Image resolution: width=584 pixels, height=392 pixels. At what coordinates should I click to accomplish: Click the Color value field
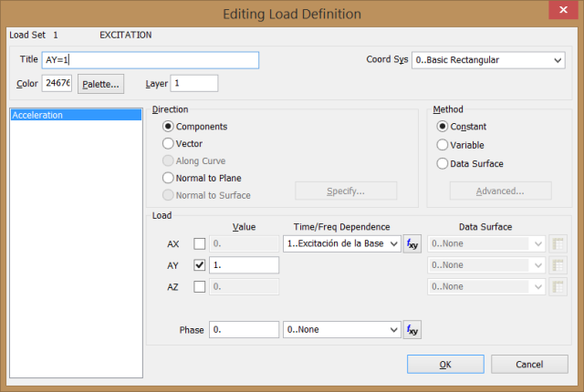(x=57, y=83)
